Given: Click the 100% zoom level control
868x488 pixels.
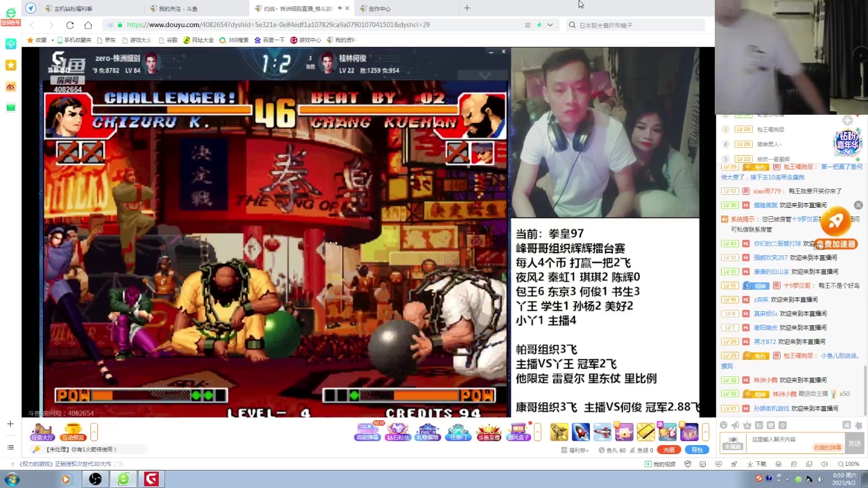Looking at the screenshot, I should tap(848, 464).
